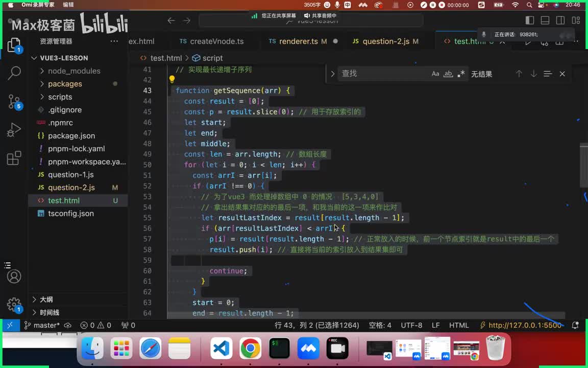Toggle Match Whole Word in find widget
588x368 pixels.
tap(448, 74)
